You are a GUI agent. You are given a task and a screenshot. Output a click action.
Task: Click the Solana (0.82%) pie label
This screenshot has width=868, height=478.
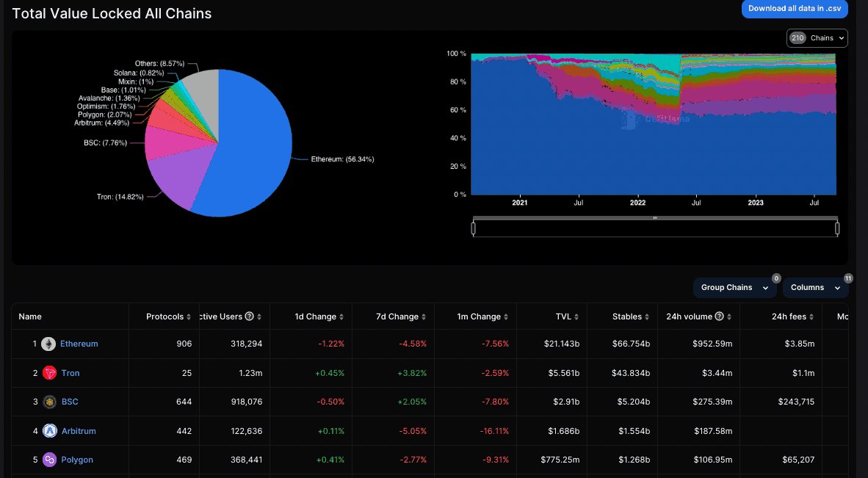(139, 73)
